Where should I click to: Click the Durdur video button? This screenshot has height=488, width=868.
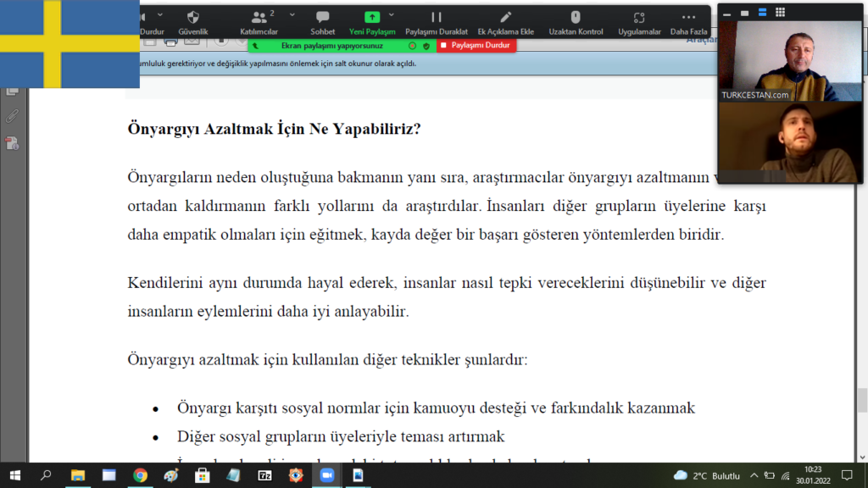tap(151, 23)
